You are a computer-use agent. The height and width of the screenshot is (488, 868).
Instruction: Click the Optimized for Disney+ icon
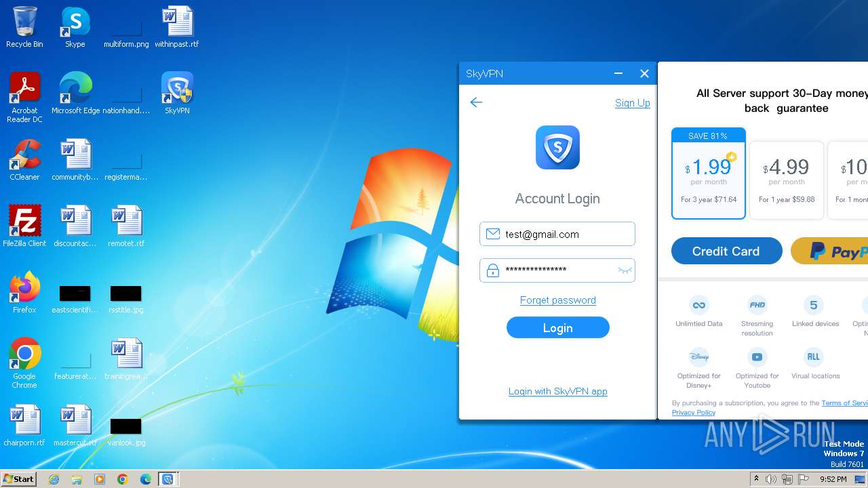tap(698, 357)
